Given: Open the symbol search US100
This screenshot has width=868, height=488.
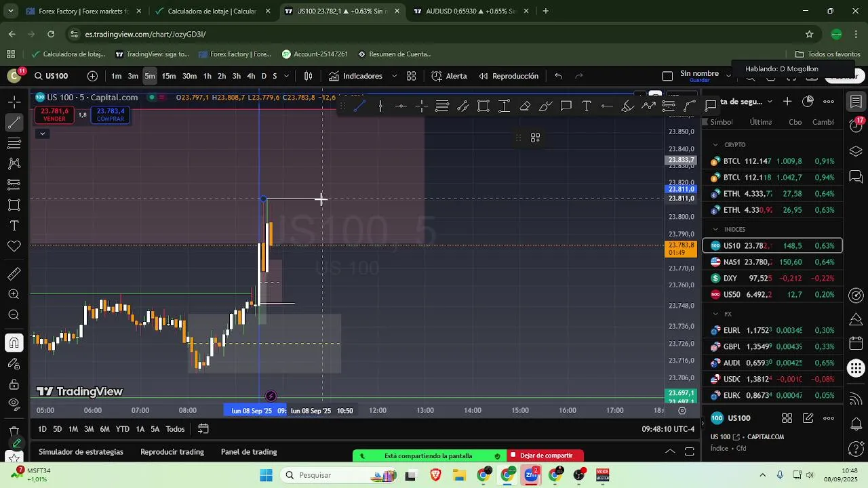Looking at the screenshot, I should [x=52, y=76].
